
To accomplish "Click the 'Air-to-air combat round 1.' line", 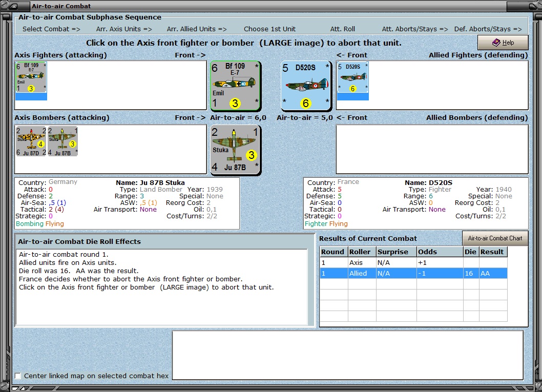I will [x=64, y=254].
